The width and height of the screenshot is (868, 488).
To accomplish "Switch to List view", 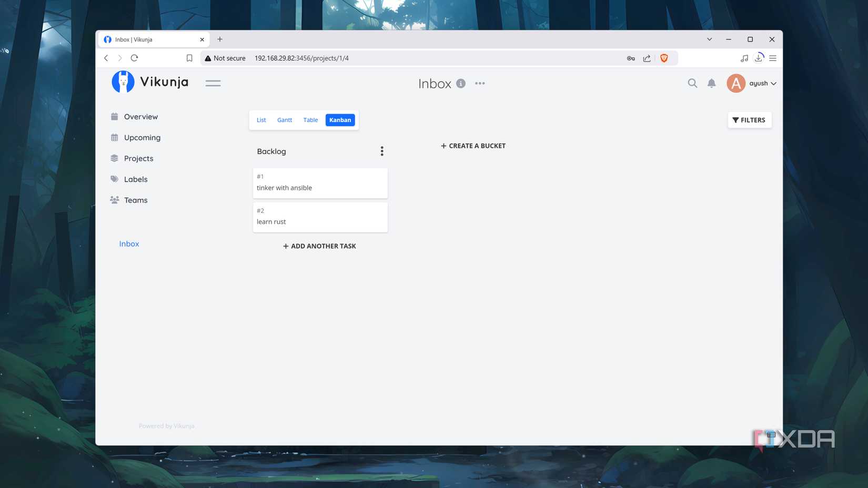I will click(x=261, y=120).
